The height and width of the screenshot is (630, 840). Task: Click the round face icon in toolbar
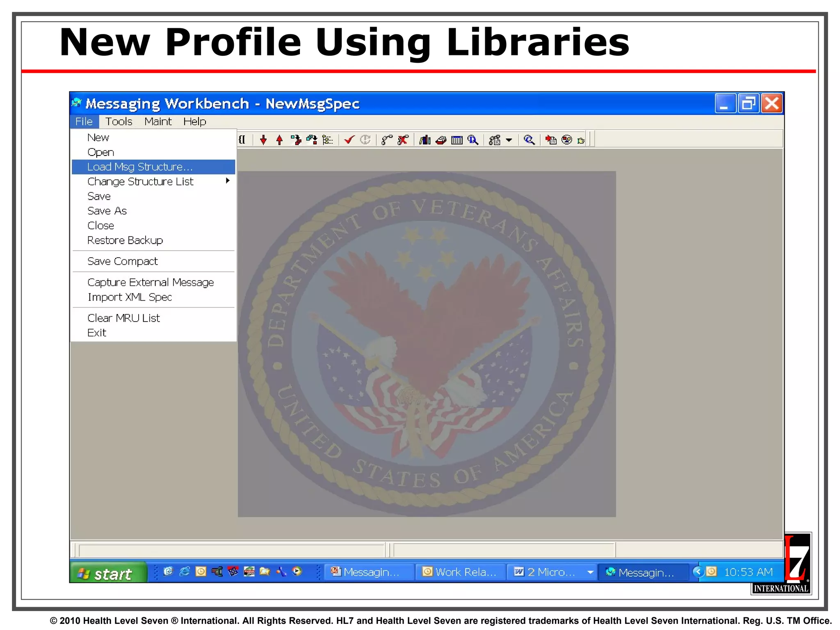(567, 140)
